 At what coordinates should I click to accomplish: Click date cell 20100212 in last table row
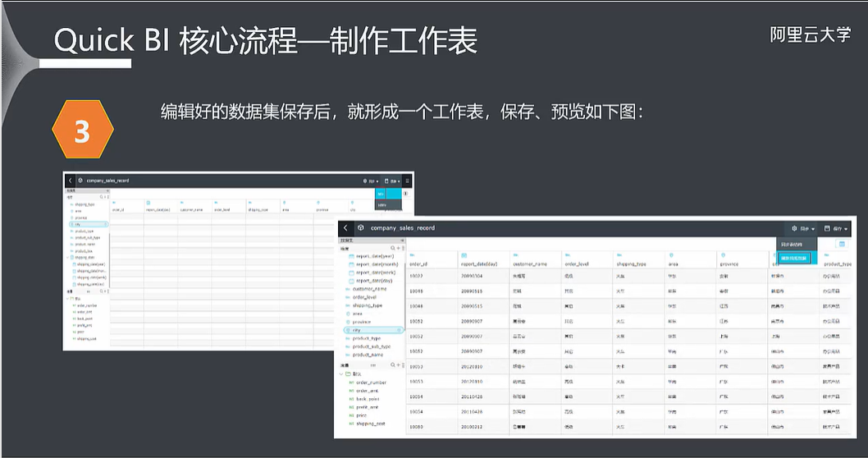point(472,427)
